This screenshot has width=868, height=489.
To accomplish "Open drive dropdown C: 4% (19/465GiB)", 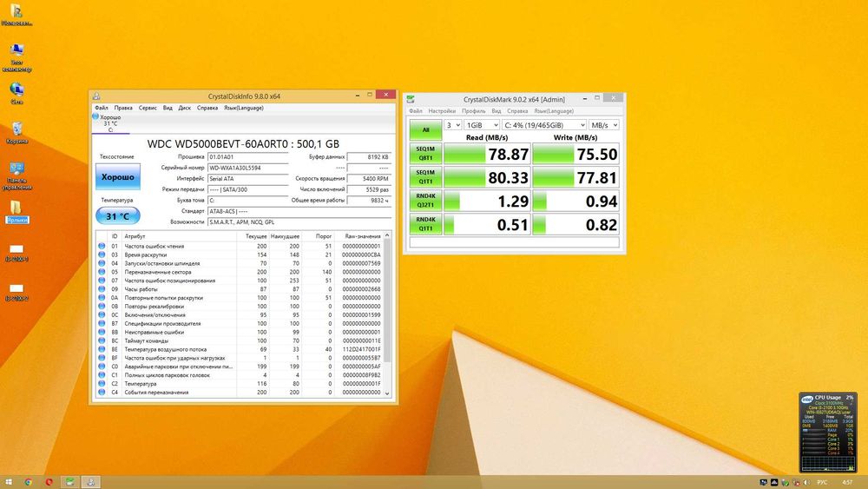I will (x=544, y=125).
